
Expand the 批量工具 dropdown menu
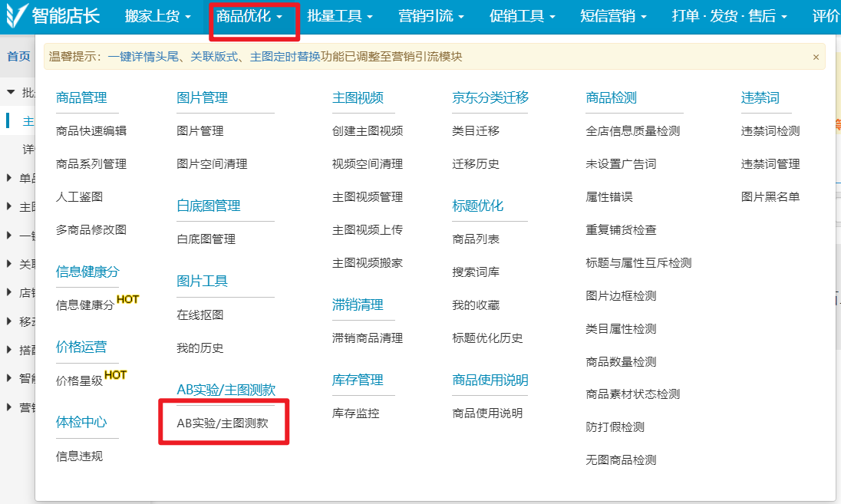(x=340, y=16)
